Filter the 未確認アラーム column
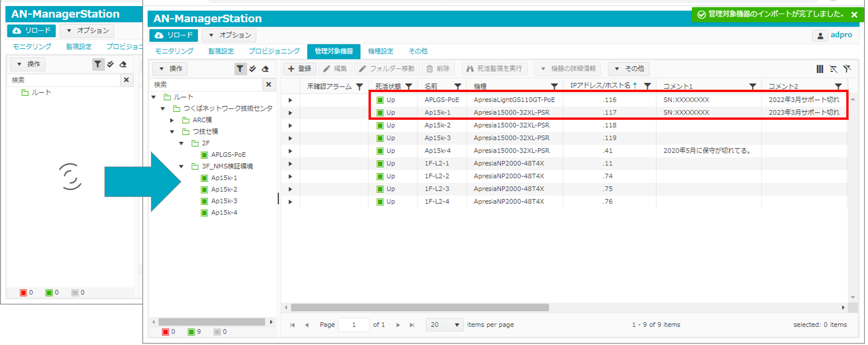The height and width of the screenshot is (345, 868). pos(359,86)
